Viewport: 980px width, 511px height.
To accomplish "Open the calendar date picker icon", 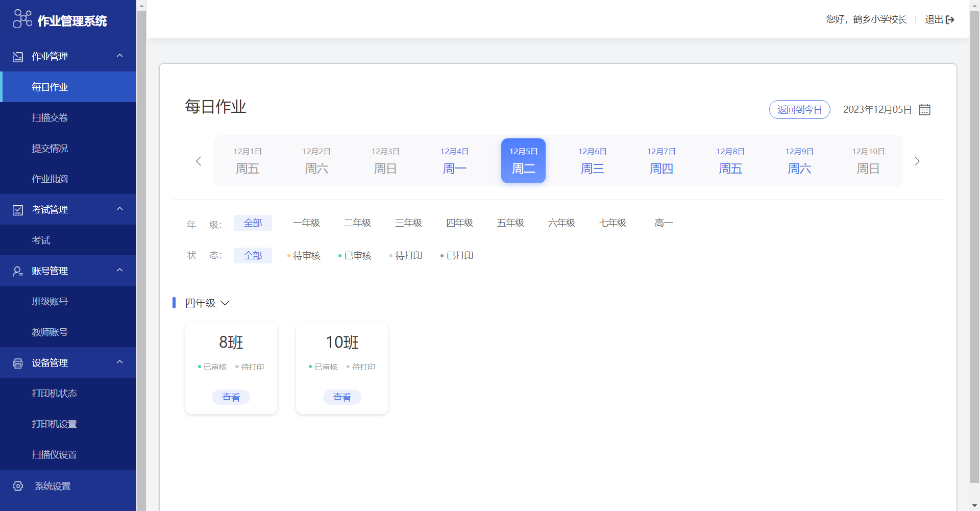I will click(924, 110).
